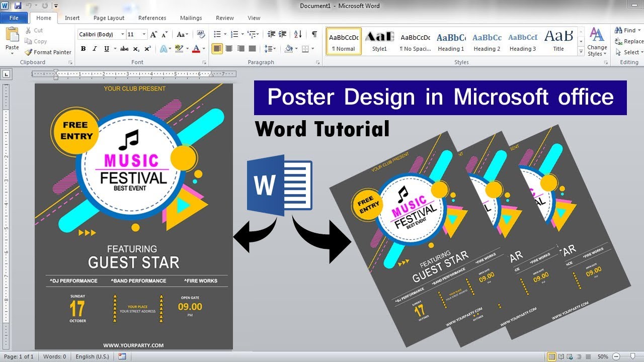This screenshot has height=362, width=644.
Task: Switch to the Mailings tab
Action: coord(191,18)
